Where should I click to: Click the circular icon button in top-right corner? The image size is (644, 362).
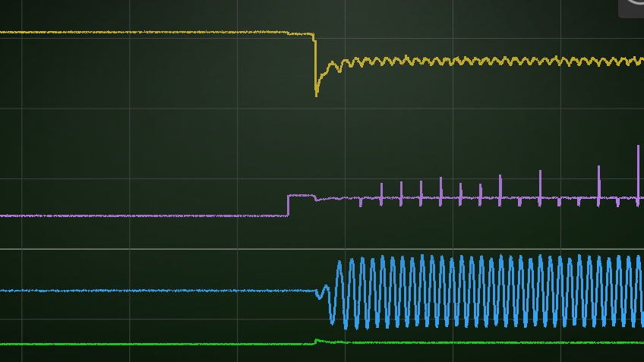coord(635,6)
